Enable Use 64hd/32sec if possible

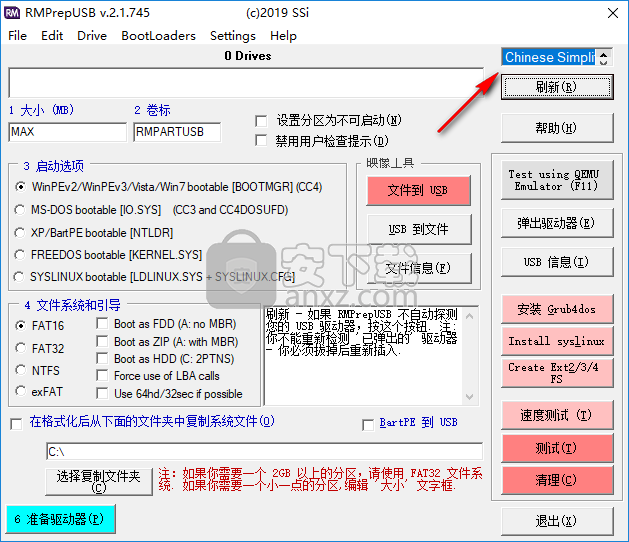point(102,393)
